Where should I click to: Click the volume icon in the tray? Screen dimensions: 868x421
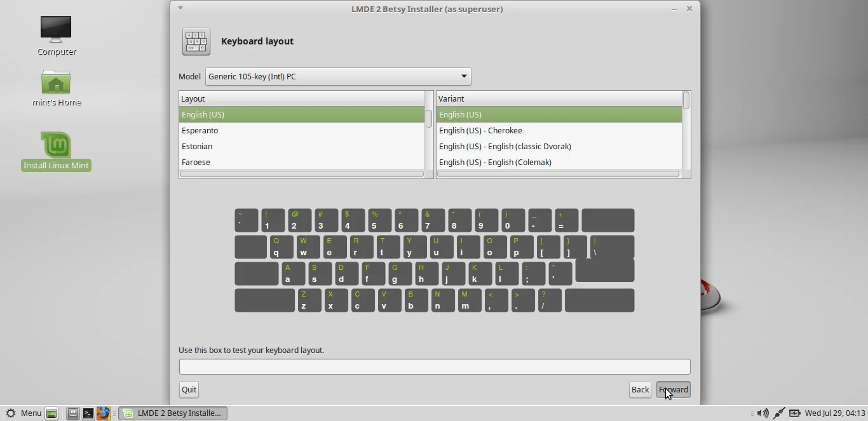[762, 413]
